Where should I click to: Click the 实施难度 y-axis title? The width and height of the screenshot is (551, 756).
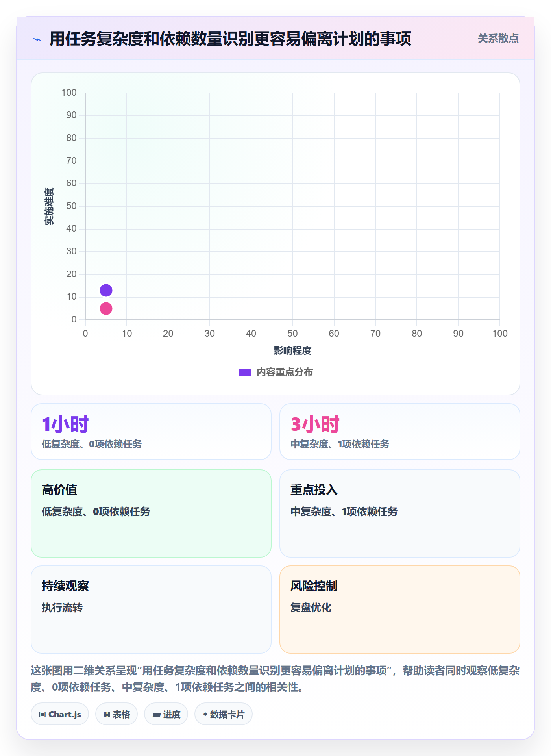pyautogui.click(x=49, y=206)
